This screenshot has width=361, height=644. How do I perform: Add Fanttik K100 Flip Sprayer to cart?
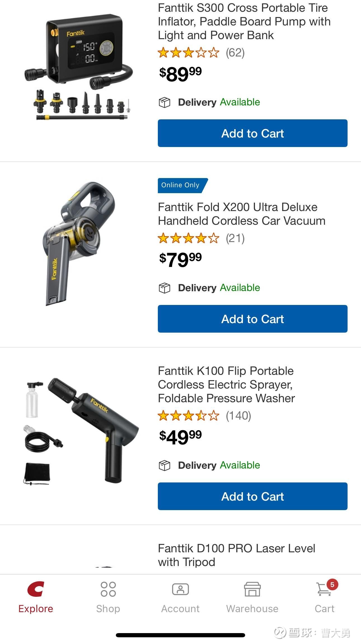click(x=252, y=496)
